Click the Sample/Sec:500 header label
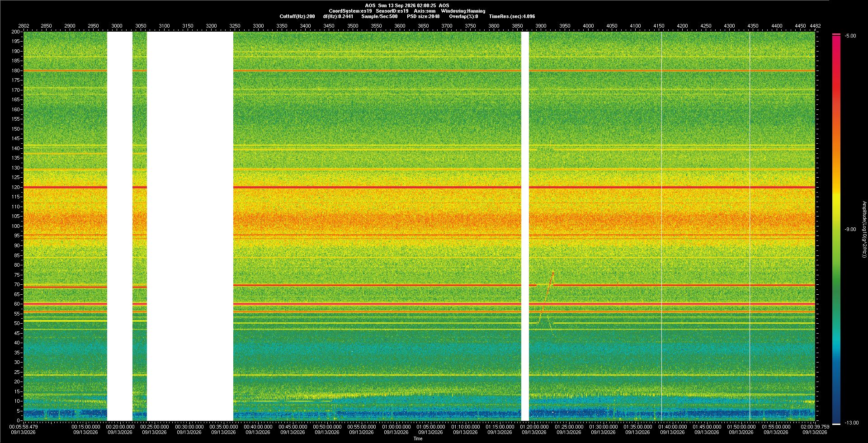The height and width of the screenshot is (443, 868). (x=379, y=16)
